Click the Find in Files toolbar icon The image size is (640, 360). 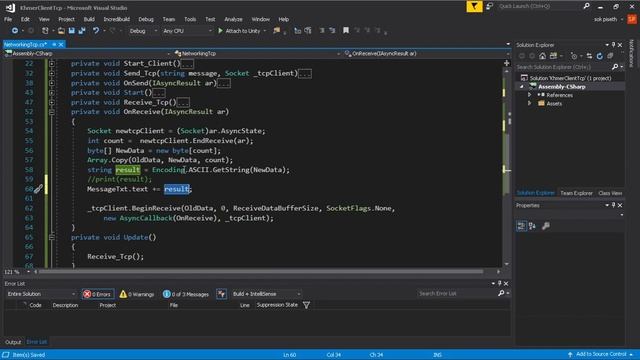tap(277, 31)
